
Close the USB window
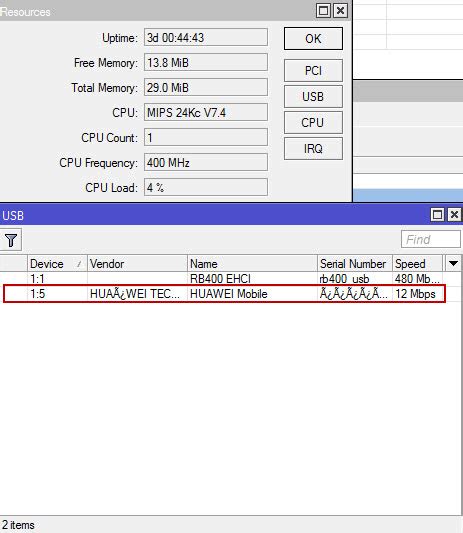(x=454, y=215)
